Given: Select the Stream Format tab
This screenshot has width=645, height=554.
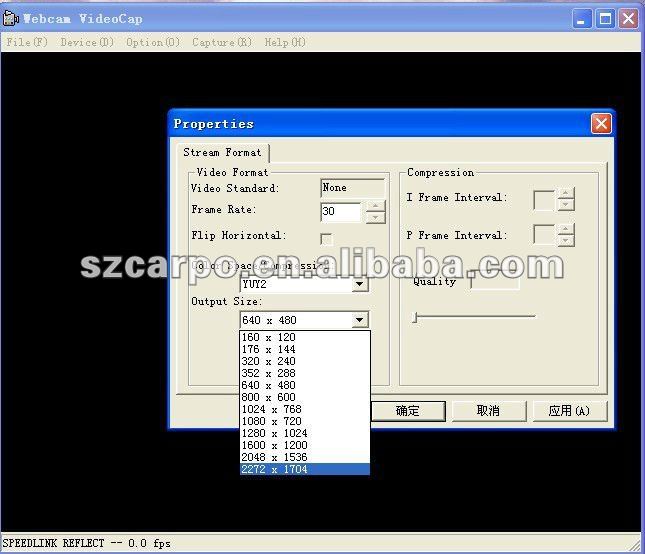Looking at the screenshot, I should point(222,153).
